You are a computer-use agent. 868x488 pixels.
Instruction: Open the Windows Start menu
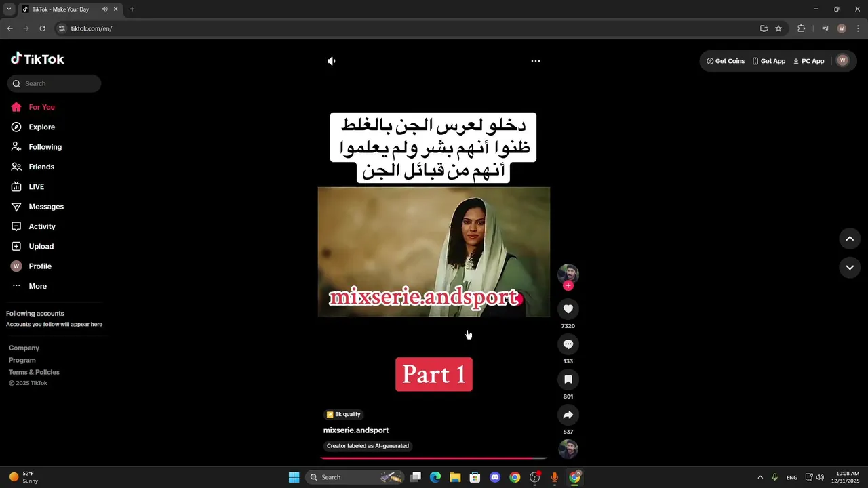294,477
